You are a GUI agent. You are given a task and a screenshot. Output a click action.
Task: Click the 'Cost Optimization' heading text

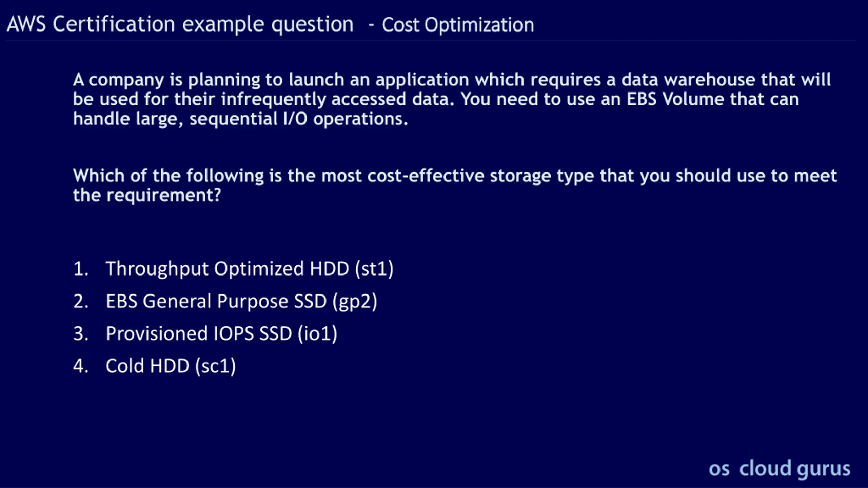click(x=458, y=25)
